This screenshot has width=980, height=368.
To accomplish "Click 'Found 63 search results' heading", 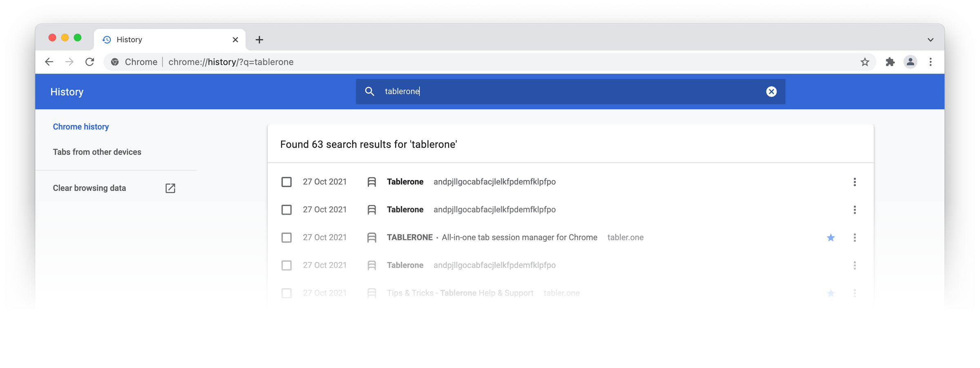I will 368,144.
